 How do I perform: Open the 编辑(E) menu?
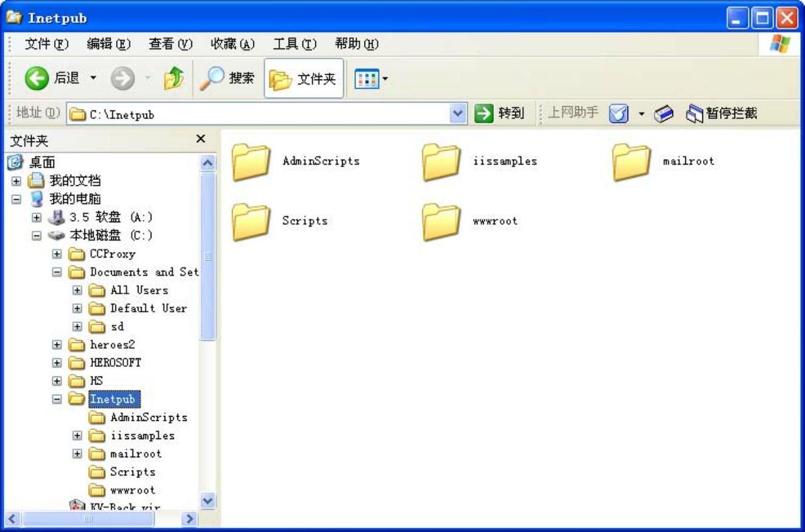[109, 44]
